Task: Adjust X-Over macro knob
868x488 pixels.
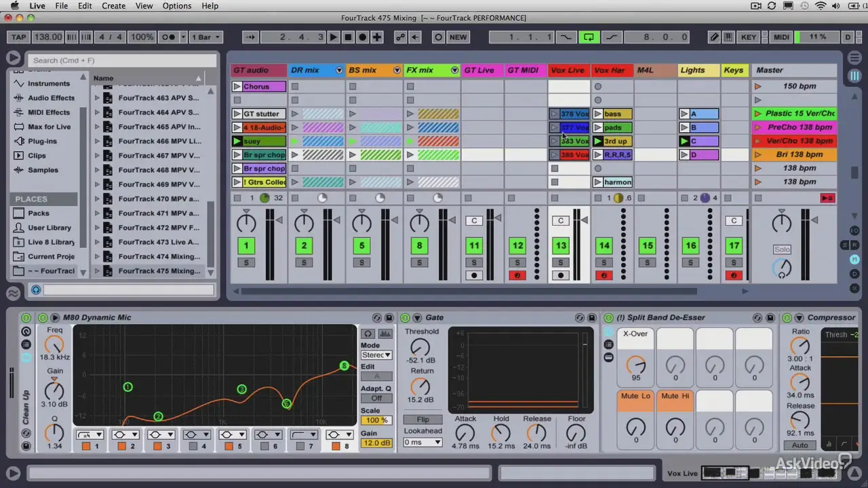Action: point(635,365)
